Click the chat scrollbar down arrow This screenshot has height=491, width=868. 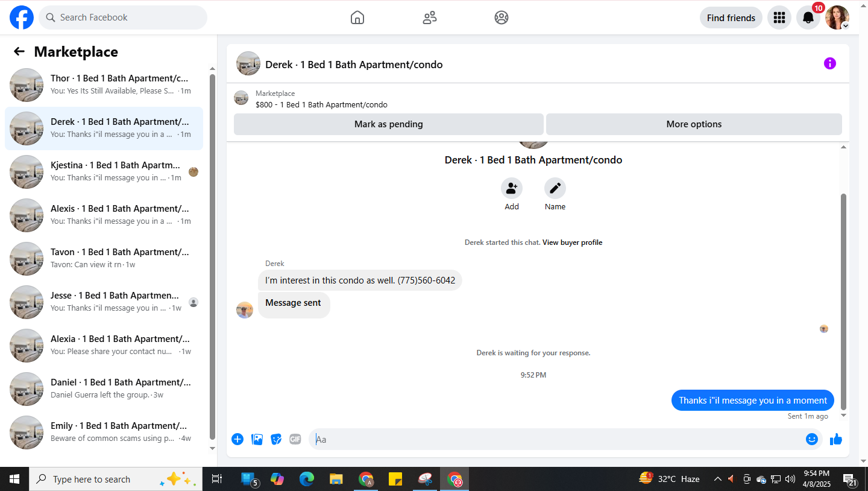[x=843, y=415]
